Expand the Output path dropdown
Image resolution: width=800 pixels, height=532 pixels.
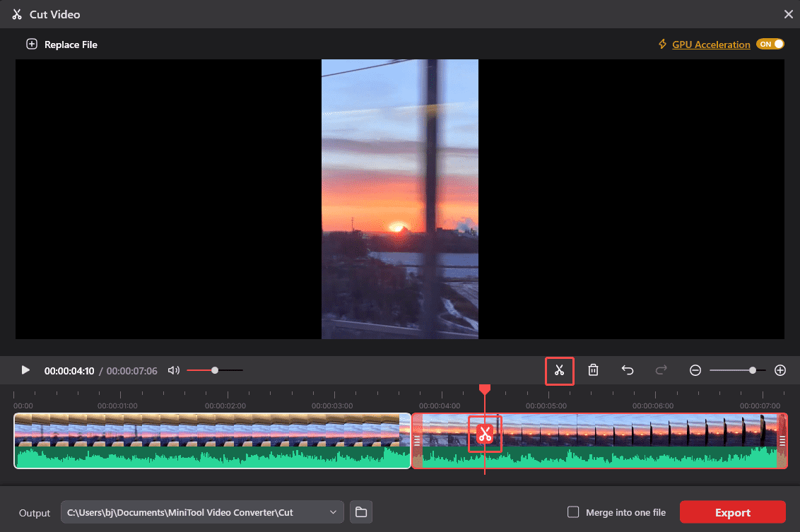333,512
